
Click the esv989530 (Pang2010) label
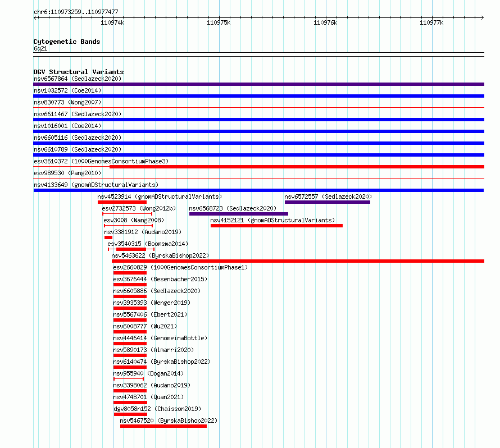(67, 173)
